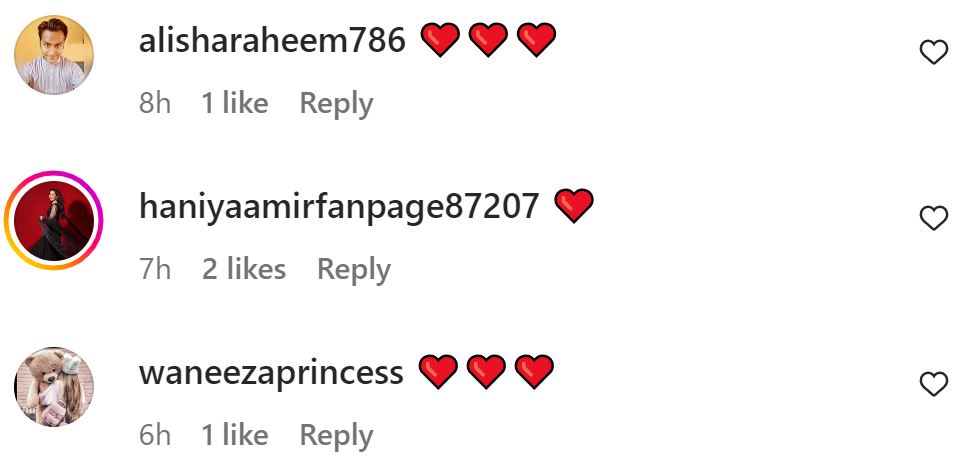Open the haniyaamirfanpage87207 username link
The height and width of the screenshot is (464, 969).
339,208
